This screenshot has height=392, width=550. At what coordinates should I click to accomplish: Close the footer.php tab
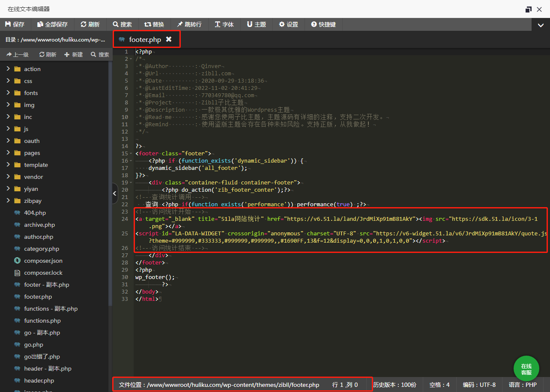(169, 39)
